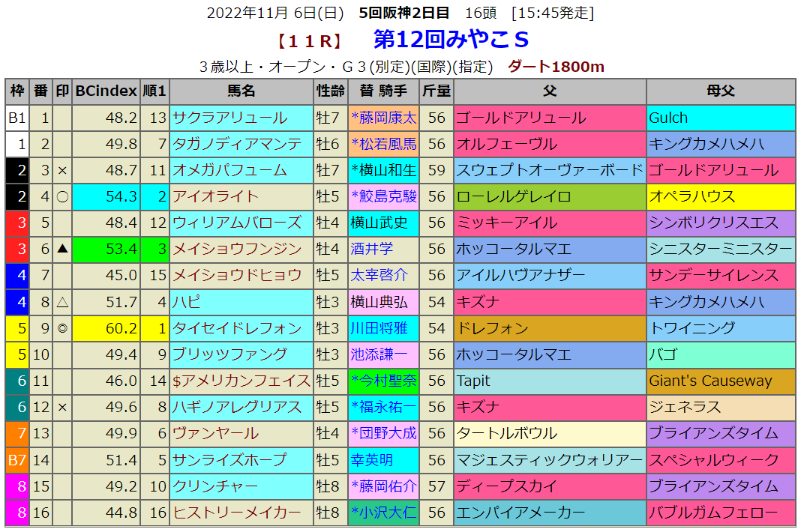The image size is (801, 532).
Task: Click the ◎ mark beside タイセイドレフォン
Action: [x=63, y=328]
